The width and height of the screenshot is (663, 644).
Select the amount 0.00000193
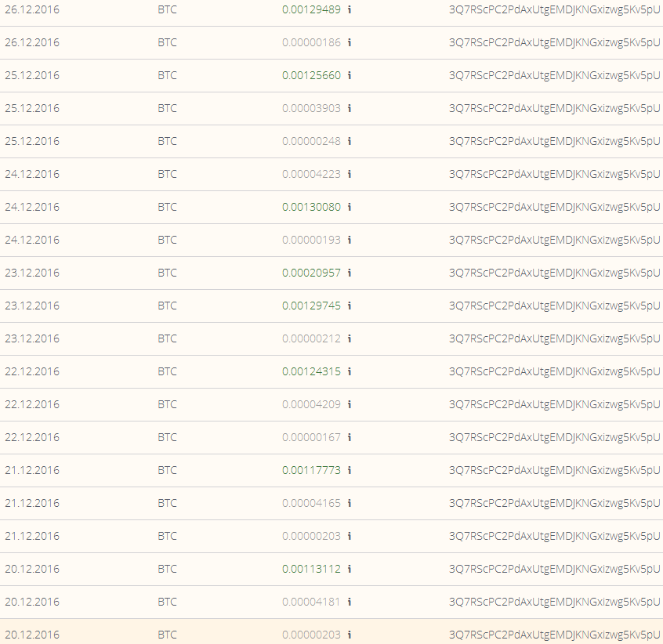[x=311, y=240]
